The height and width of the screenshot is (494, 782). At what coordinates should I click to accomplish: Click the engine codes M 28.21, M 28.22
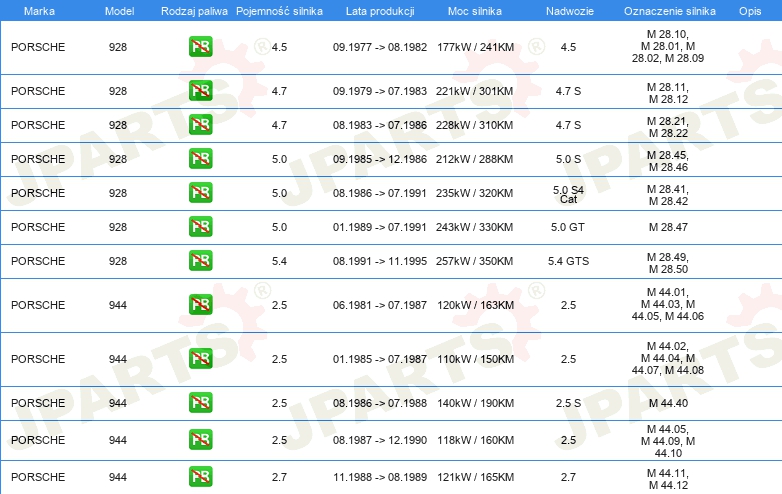coord(668,127)
